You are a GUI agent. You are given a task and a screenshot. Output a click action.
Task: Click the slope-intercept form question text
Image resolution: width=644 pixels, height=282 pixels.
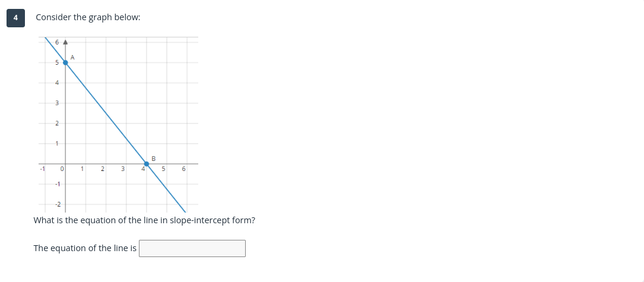(144, 220)
